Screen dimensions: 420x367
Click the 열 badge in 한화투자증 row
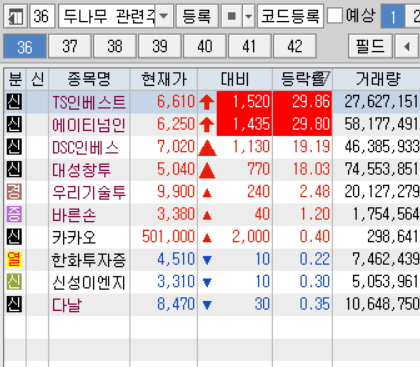tap(14, 259)
